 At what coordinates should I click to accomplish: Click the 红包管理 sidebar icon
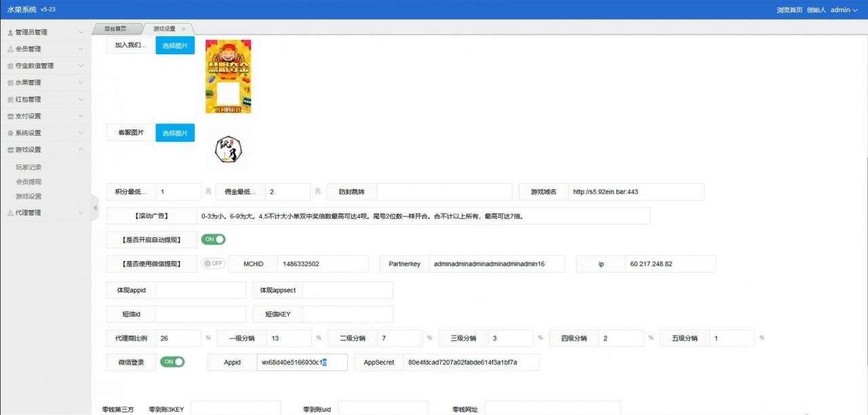point(10,100)
